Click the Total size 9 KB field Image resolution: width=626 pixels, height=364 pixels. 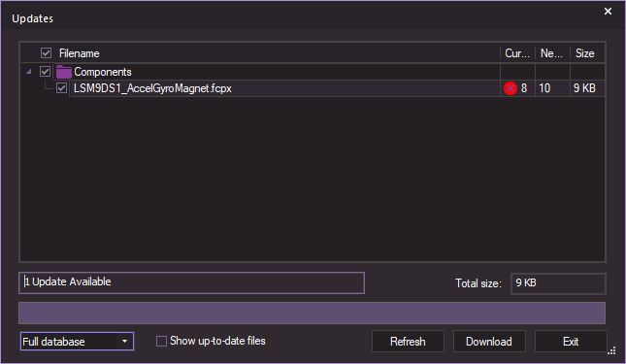click(558, 283)
